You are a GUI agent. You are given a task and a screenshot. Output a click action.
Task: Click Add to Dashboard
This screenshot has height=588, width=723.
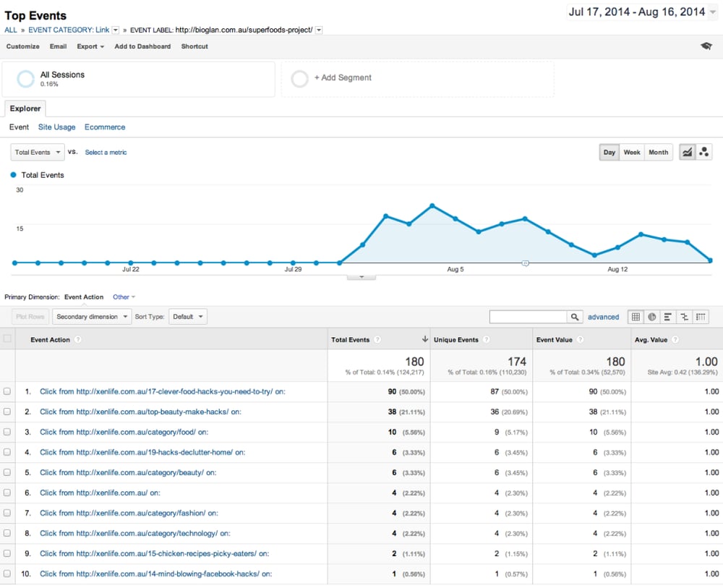142,46
